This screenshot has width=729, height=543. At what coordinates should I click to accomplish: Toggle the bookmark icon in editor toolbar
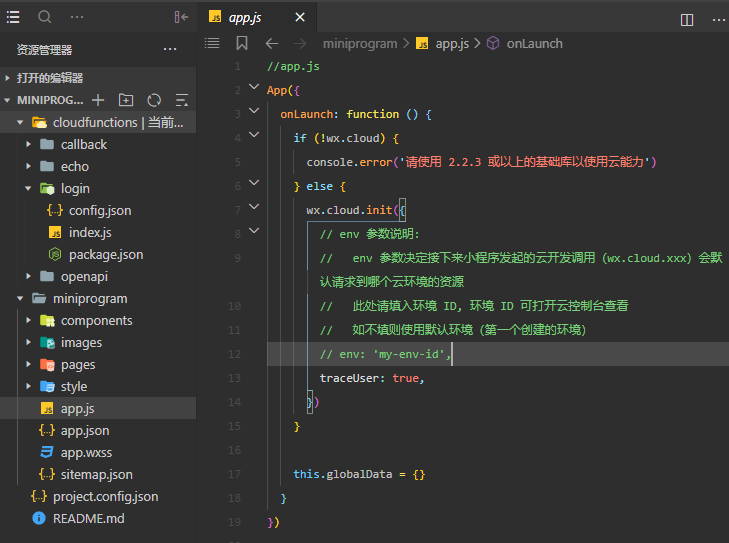tap(242, 43)
